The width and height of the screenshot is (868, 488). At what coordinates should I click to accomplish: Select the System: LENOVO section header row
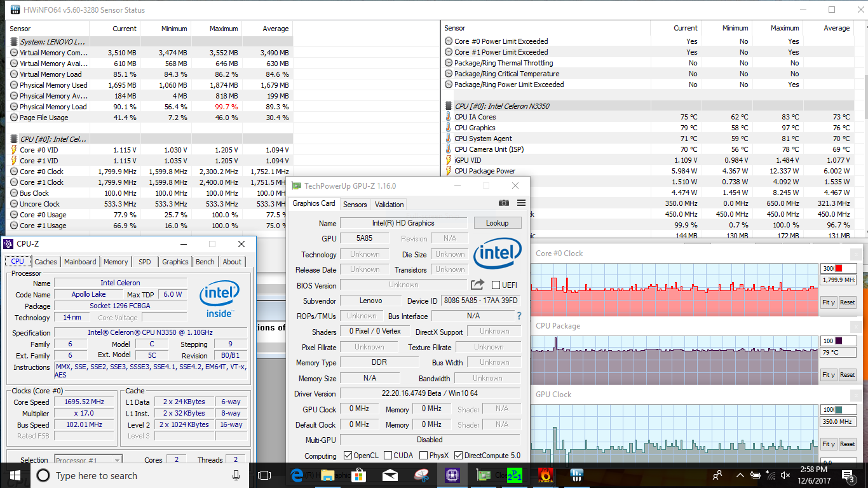pyautogui.click(x=149, y=41)
